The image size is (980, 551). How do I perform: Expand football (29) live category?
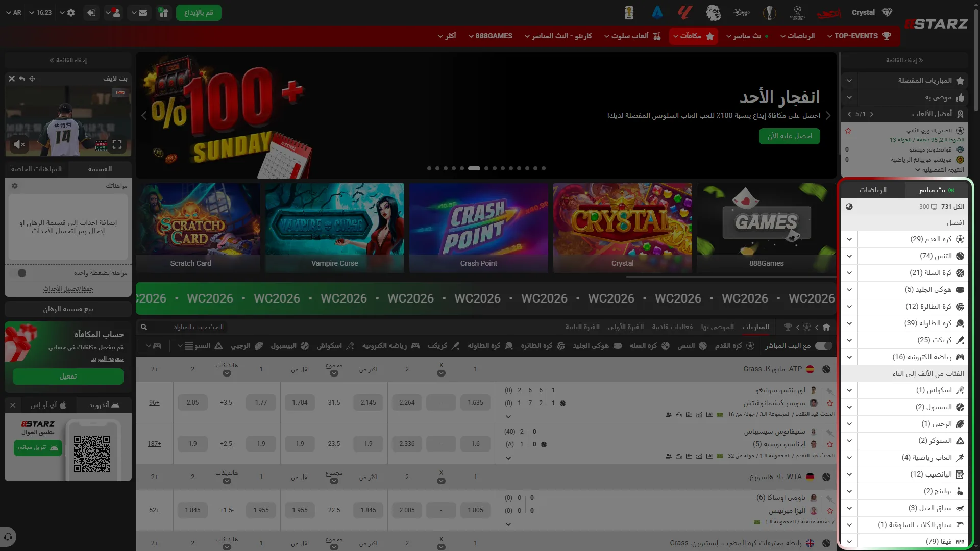pos(849,239)
